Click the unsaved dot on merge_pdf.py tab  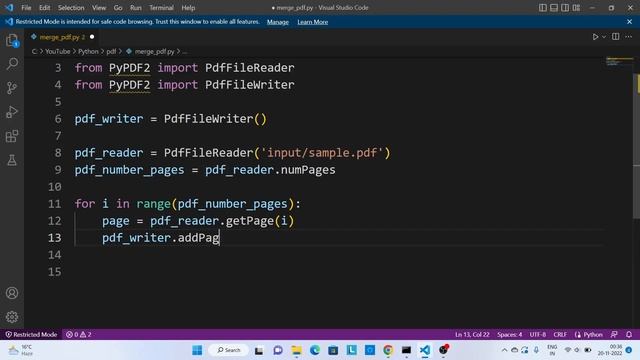pyautogui.click(x=92, y=37)
